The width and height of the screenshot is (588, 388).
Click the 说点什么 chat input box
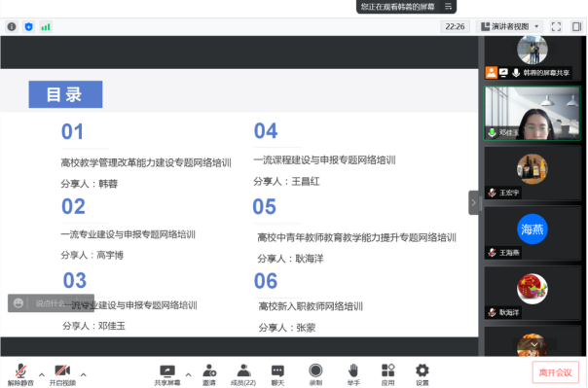[x=51, y=303]
